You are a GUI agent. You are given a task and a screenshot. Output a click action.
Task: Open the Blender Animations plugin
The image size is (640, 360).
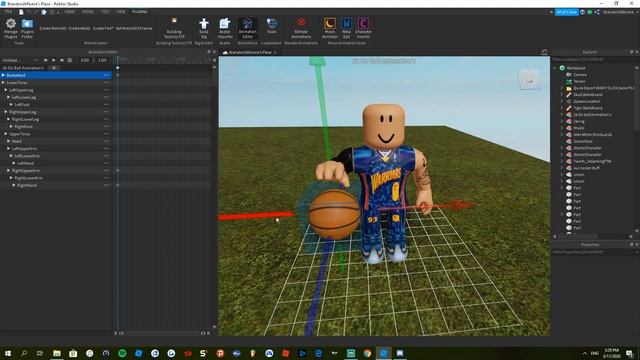[301, 28]
